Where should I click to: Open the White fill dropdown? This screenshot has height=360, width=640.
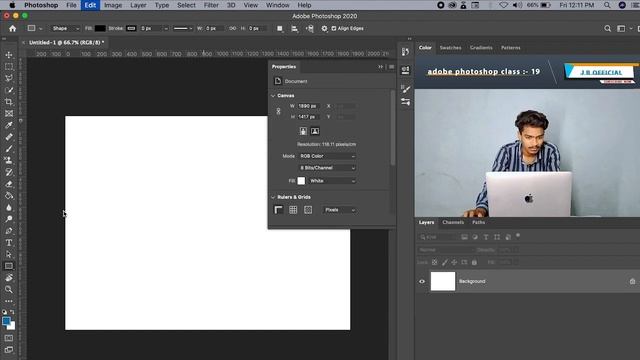(332, 181)
